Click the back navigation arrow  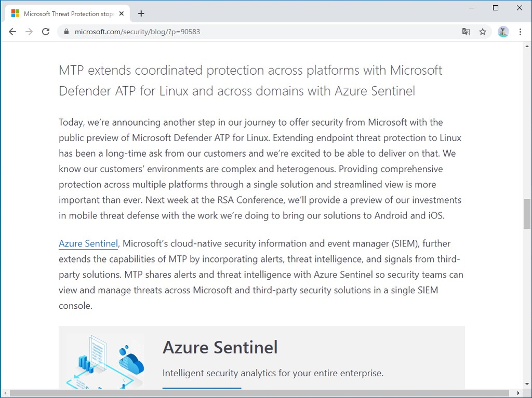12,32
